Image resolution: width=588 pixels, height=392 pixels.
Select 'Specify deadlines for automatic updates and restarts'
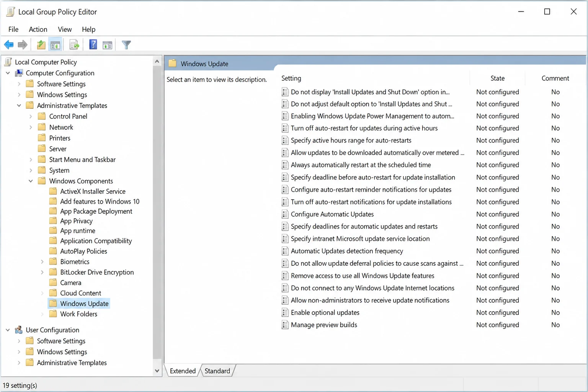(364, 226)
